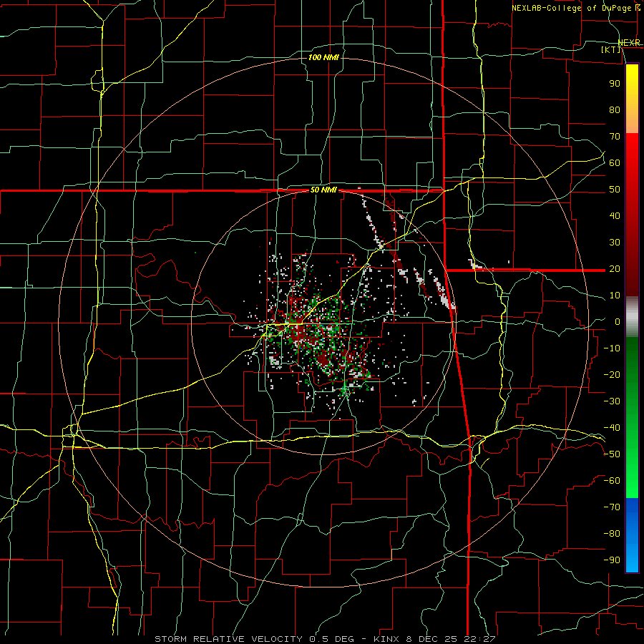Click the "NEXLAB-College of DuPage" header text
644x644 pixels.
[571, 8]
